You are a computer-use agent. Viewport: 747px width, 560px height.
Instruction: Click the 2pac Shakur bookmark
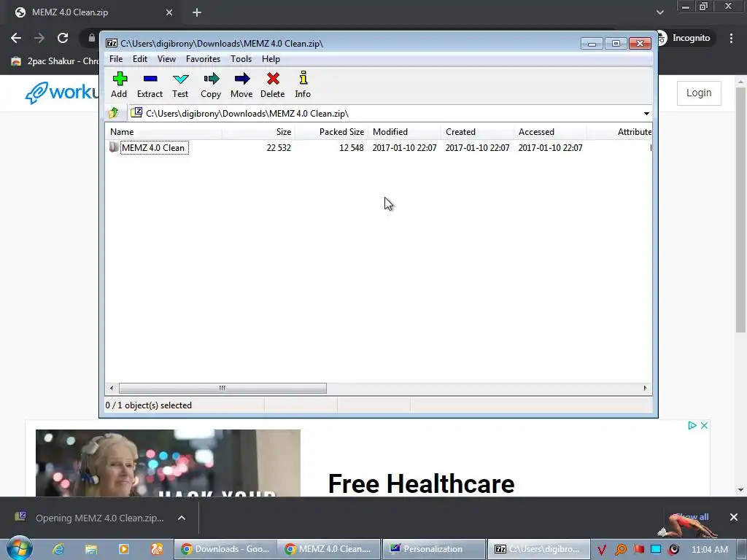click(55, 61)
